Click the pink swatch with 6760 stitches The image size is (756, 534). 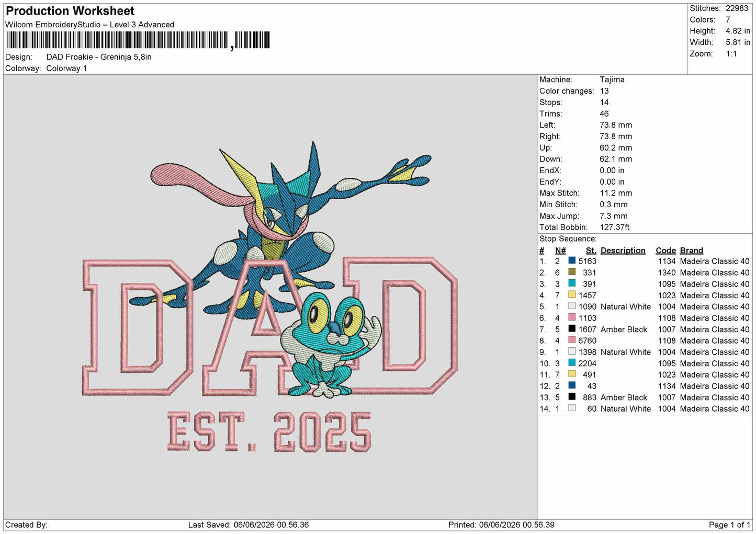(x=572, y=340)
